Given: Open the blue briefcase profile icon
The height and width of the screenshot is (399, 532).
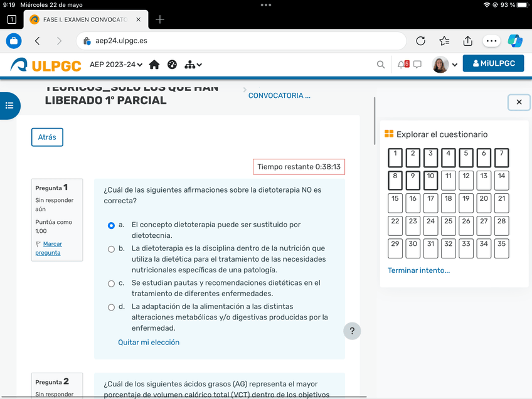Looking at the screenshot, I should coord(14,41).
